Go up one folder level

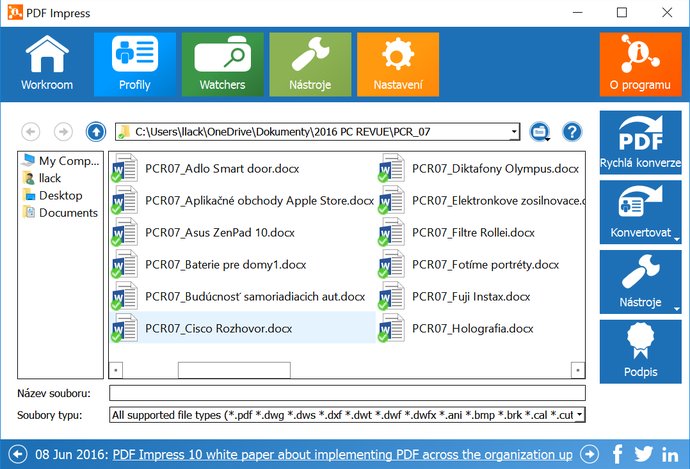click(x=96, y=132)
